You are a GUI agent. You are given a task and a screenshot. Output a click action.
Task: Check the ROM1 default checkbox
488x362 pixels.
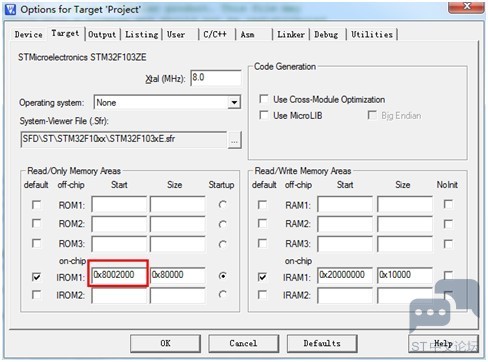(36, 204)
